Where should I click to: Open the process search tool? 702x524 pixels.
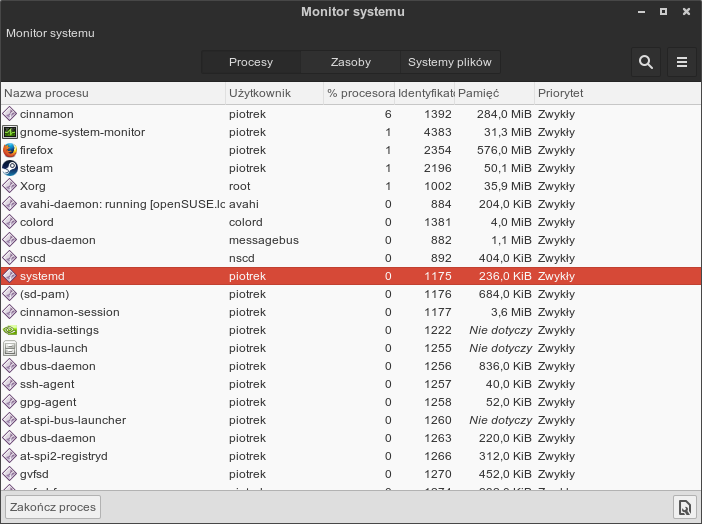click(x=646, y=62)
